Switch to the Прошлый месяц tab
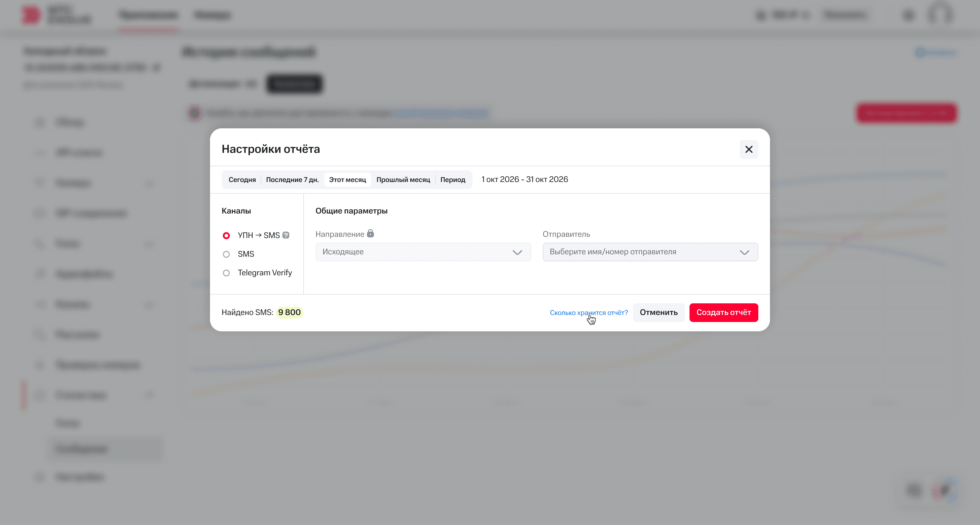 pos(403,180)
